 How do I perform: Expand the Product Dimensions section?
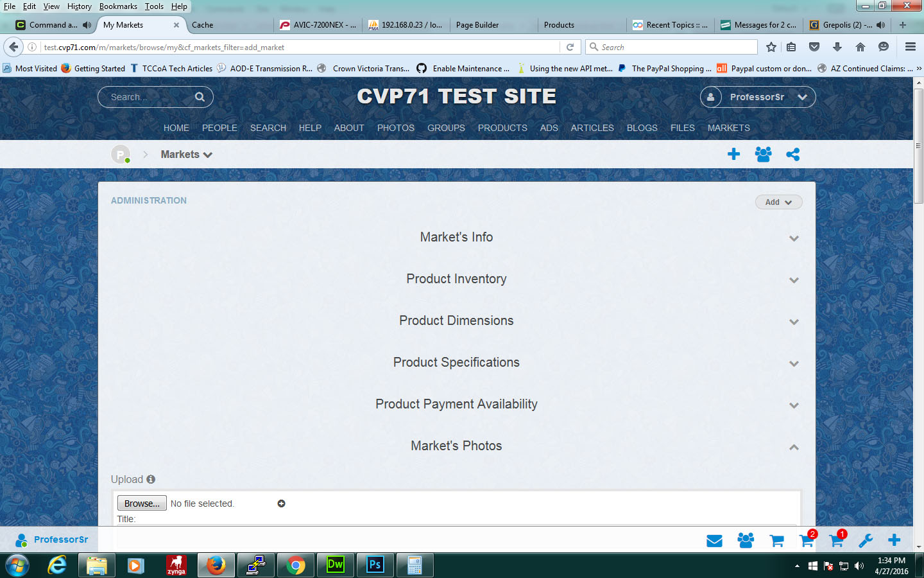tap(456, 321)
